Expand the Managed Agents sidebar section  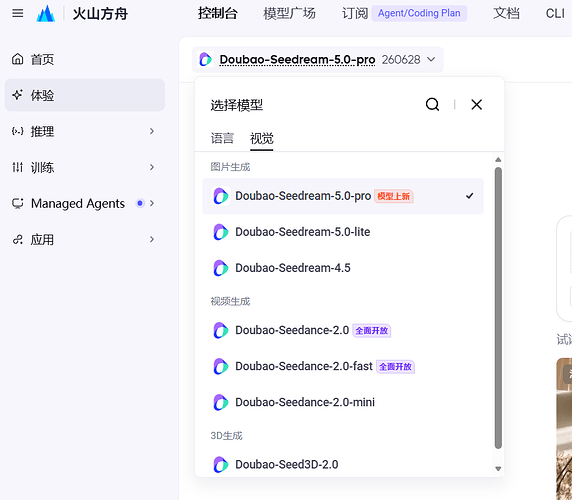pyautogui.click(x=152, y=203)
